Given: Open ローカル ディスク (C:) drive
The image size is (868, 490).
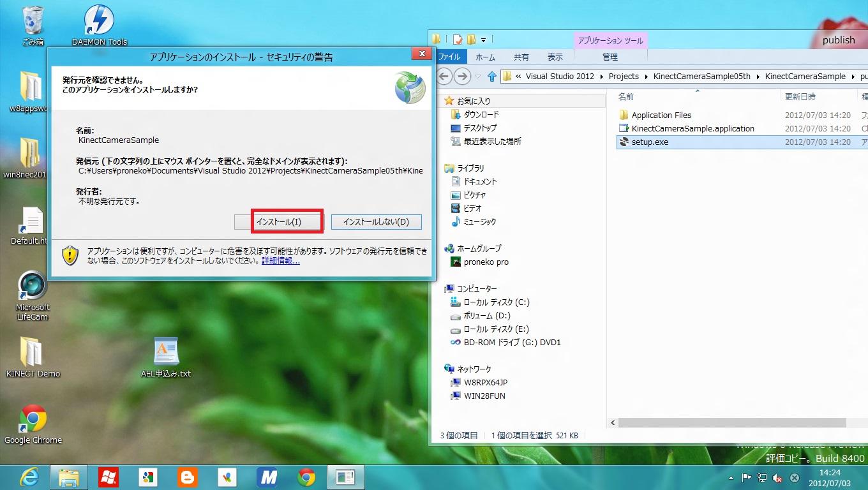Looking at the screenshot, I should 497,302.
